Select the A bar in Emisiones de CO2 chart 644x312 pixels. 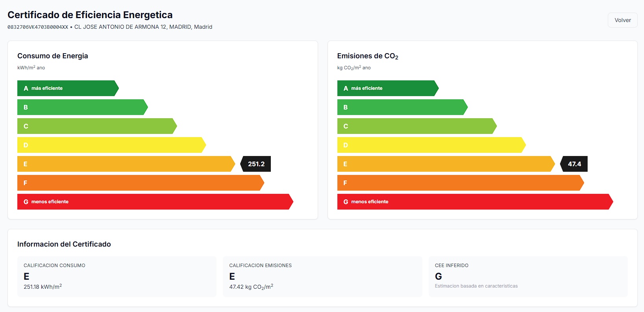point(387,88)
